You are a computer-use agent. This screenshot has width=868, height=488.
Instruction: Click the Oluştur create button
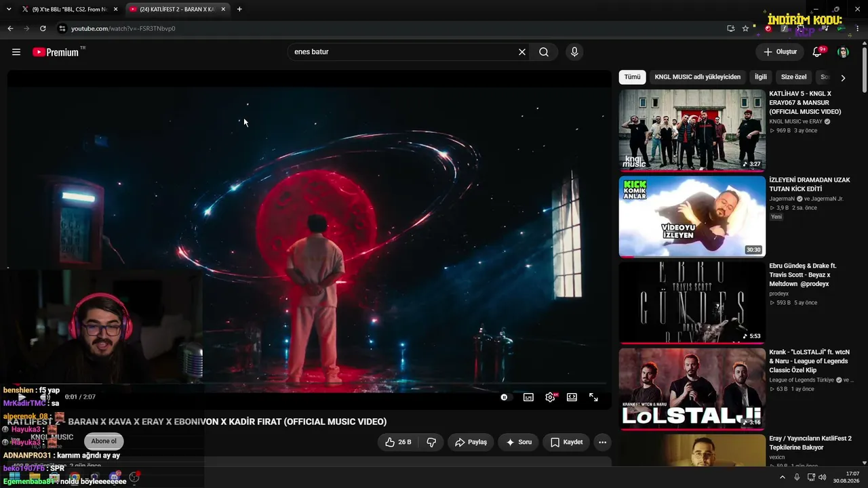coord(780,52)
